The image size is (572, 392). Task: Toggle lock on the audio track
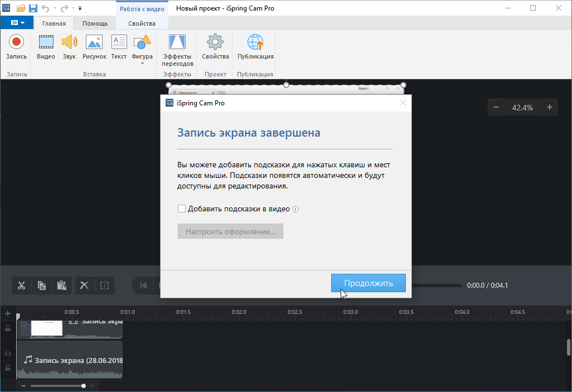point(8,367)
